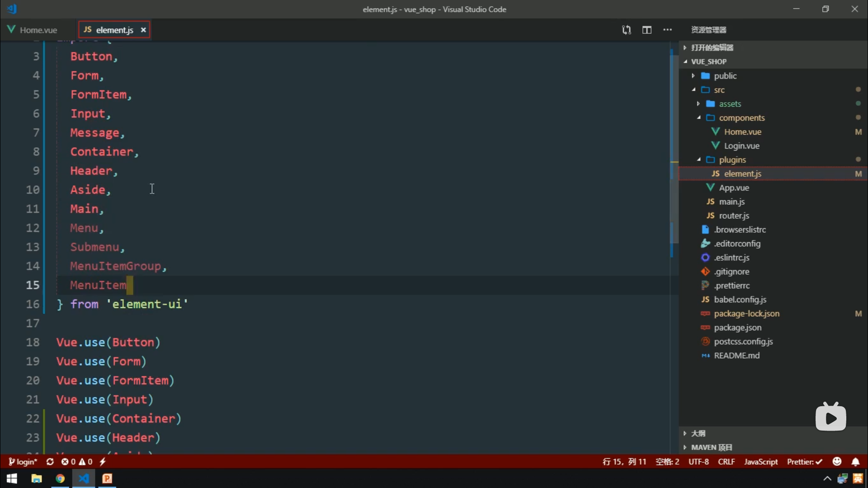868x488 pixels.
Task: Open README.md from the explorer
Action: click(773, 356)
